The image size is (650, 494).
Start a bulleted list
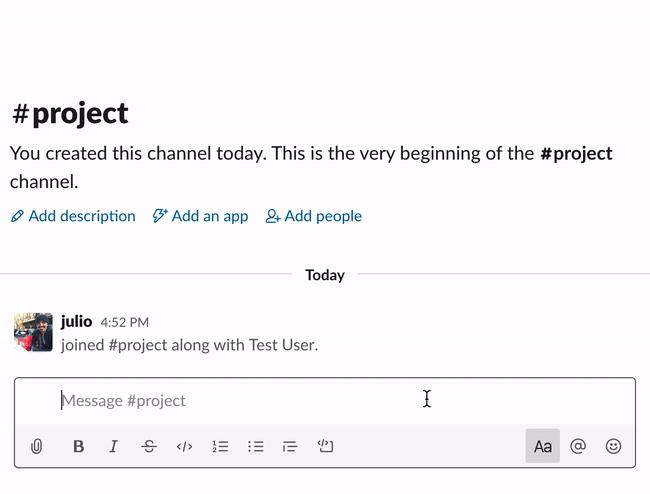255,447
